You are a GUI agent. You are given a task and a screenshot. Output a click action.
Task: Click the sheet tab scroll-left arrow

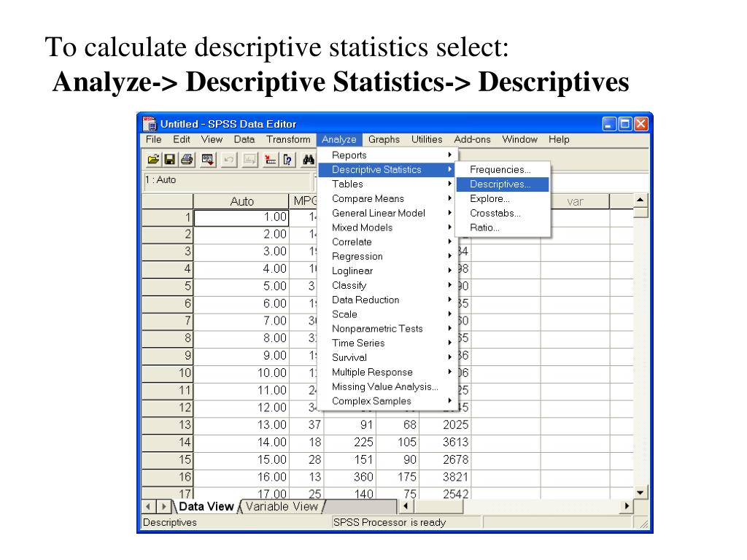coord(149,507)
